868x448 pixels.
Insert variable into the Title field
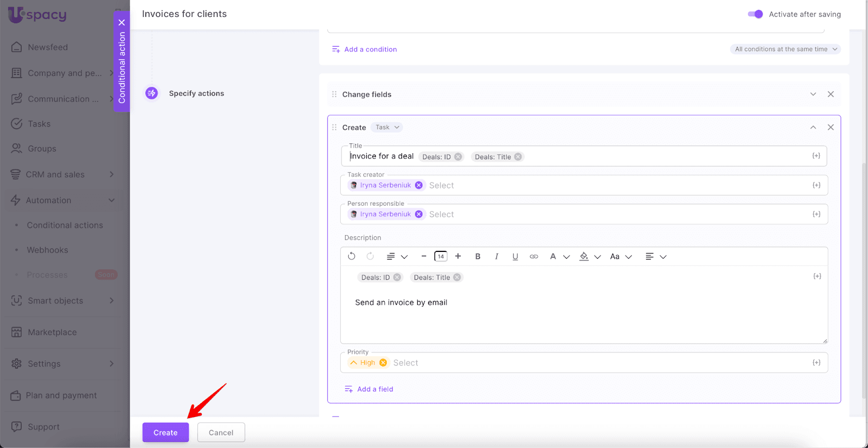point(816,156)
